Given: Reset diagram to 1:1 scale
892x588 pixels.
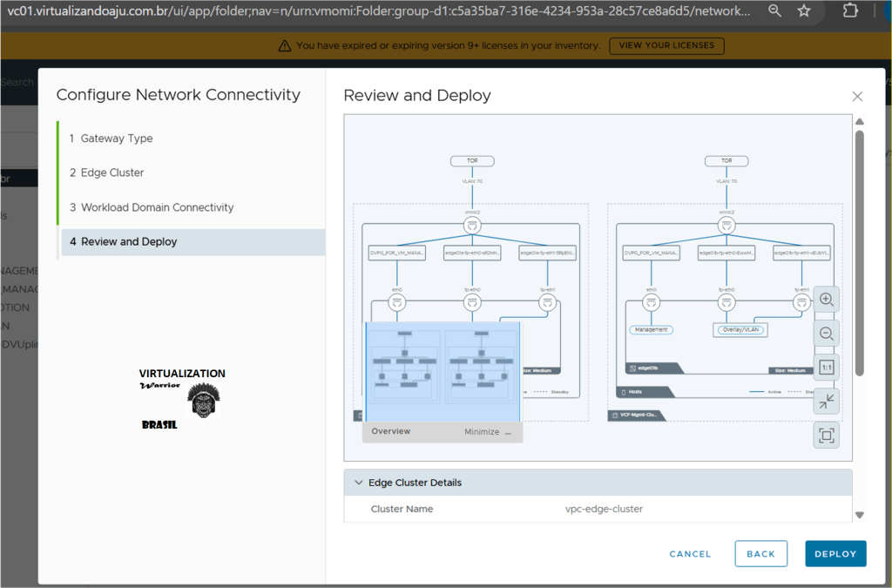Looking at the screenshot, I should 826,368.
